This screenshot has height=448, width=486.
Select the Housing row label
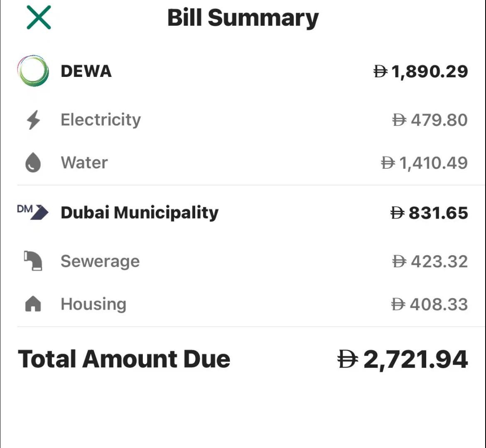pyautogui.click(x=93, y=304)
